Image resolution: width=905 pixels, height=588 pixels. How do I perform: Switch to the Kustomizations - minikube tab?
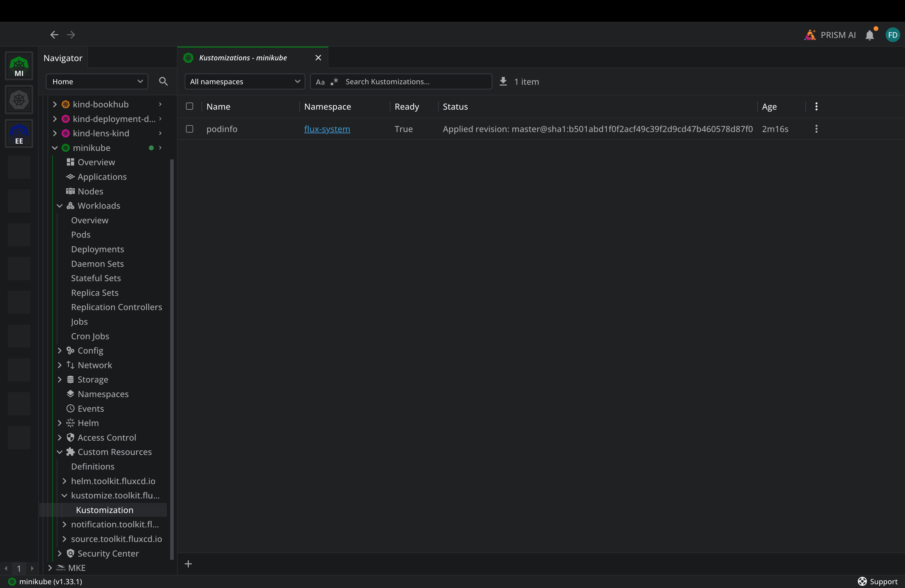pos(243,57)
